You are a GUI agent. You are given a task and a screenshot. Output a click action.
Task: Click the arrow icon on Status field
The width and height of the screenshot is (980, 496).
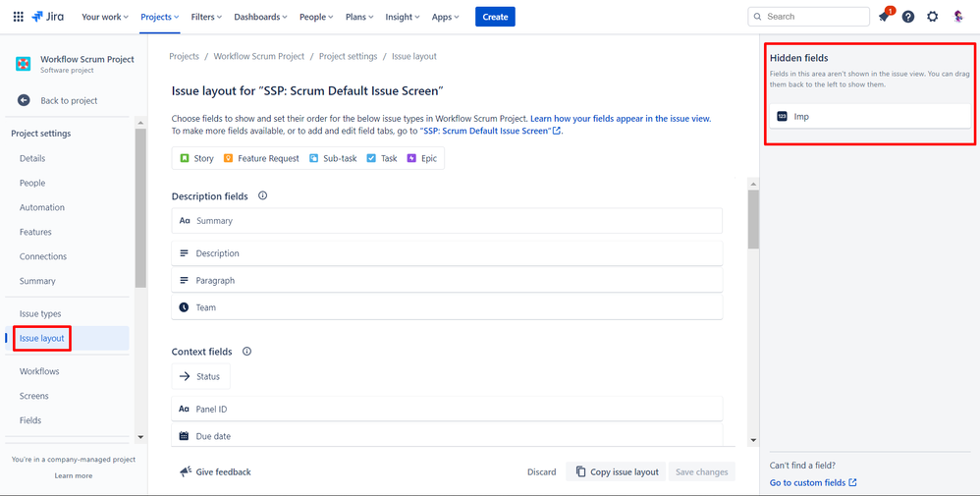click(x=185, y=376)
